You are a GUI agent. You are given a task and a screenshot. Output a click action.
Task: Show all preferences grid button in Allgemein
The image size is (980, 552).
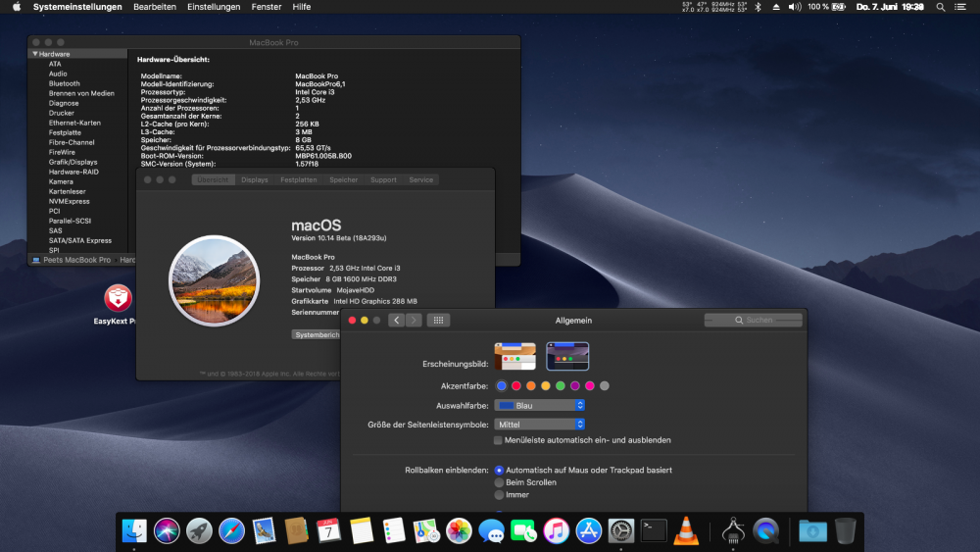tap(438, 320)
